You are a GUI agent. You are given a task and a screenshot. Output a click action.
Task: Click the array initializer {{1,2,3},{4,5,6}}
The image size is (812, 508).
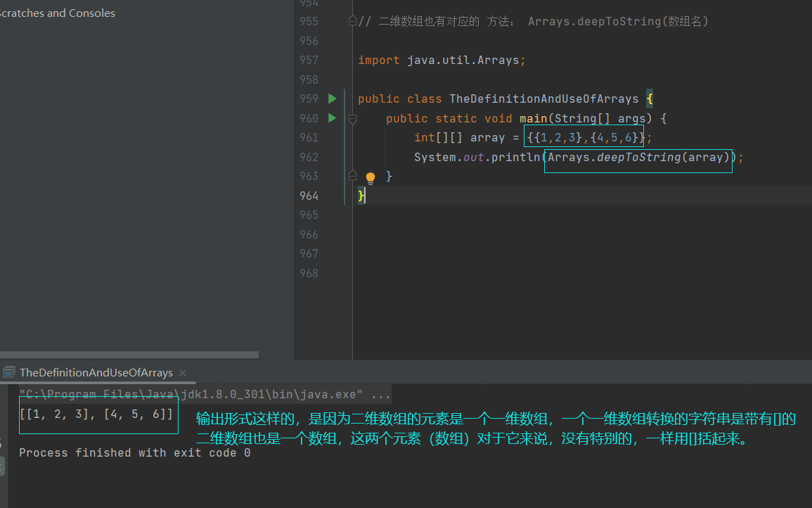point(586,137)
